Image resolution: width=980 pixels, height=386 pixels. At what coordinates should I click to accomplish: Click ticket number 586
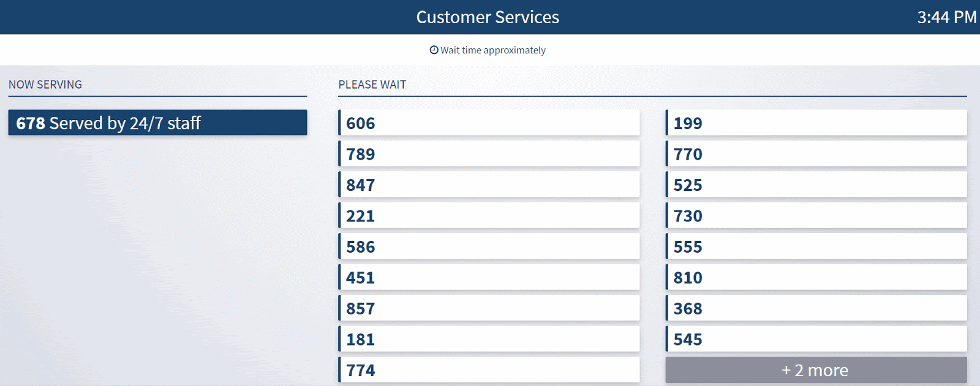[x=489, y=247]
